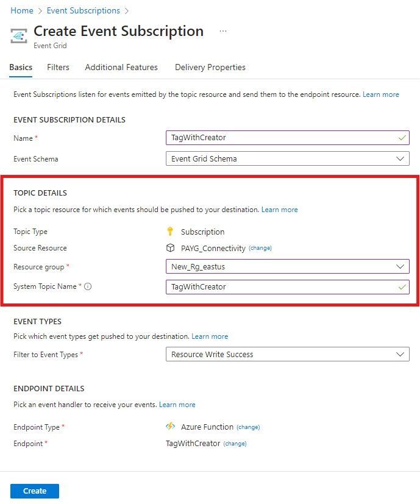This screenshot has width=420, height=504.
Task: Switch to the Basics tab
Action: tap(21, 67)
